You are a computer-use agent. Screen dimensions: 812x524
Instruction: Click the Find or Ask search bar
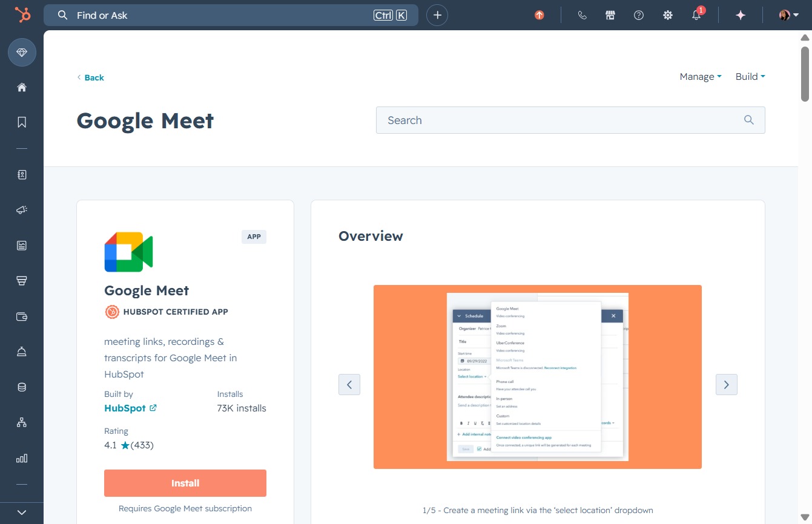231,15
